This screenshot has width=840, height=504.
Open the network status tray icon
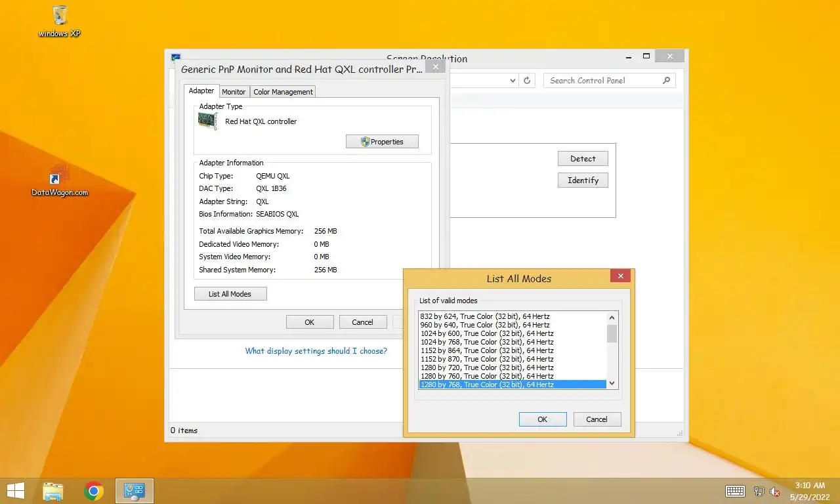[759, 491]
